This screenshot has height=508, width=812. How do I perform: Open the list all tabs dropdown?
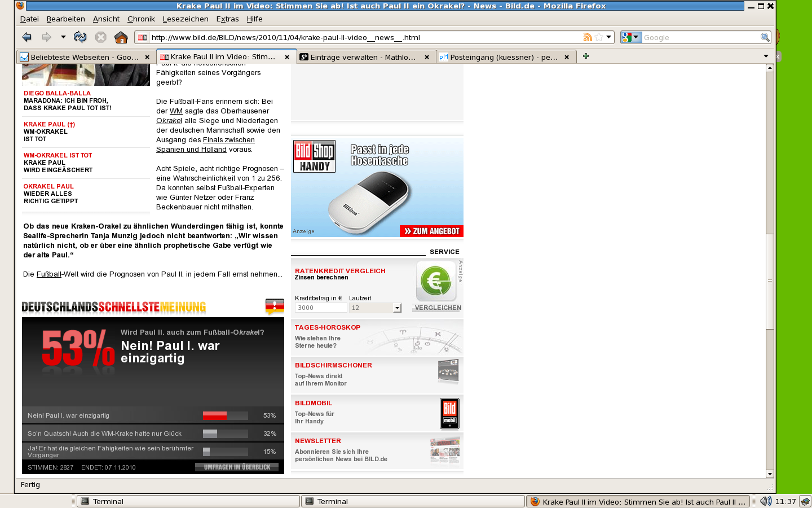point(766,56)
